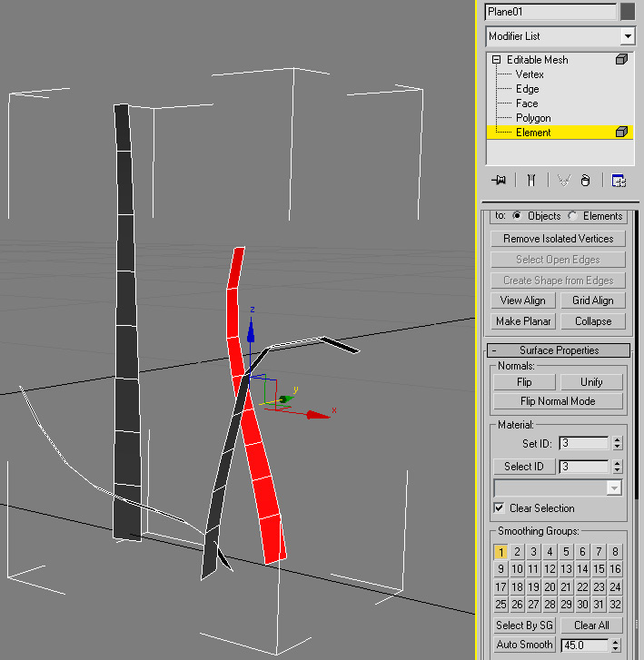The image size is (644, 660).
Task: Click Make Unique icon
Action: pos(563,181)
